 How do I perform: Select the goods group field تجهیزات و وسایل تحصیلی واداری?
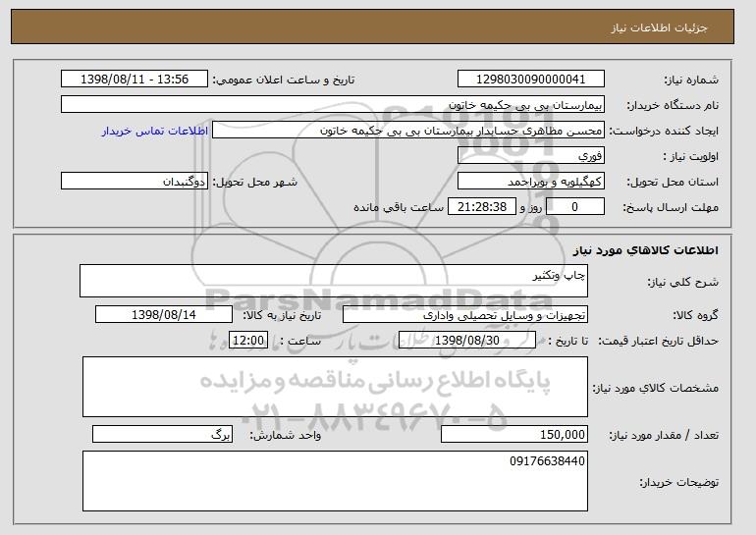[465, 315]
